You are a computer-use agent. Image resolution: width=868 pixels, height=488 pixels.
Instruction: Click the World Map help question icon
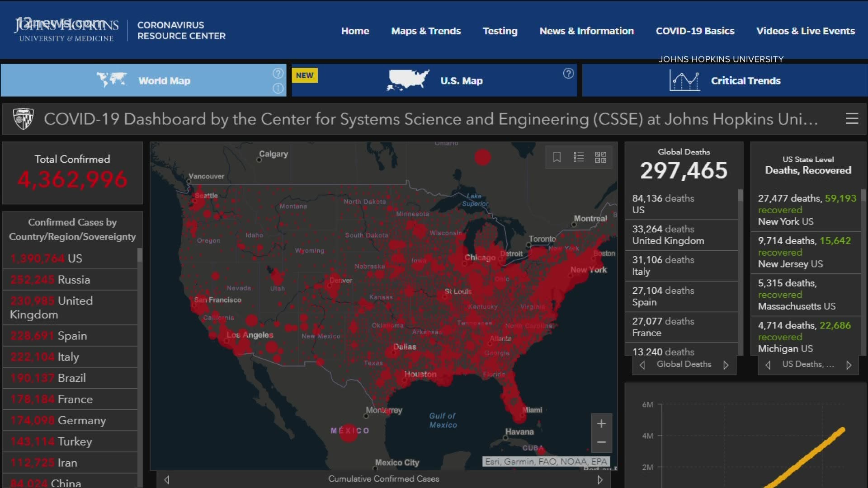pyautogui.click(x=278, y=73)
